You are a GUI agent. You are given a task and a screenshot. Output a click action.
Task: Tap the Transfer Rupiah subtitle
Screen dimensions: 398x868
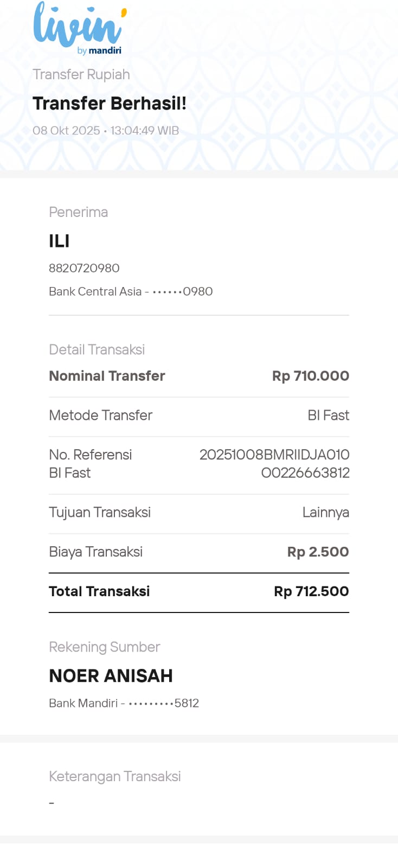[81, 74]
